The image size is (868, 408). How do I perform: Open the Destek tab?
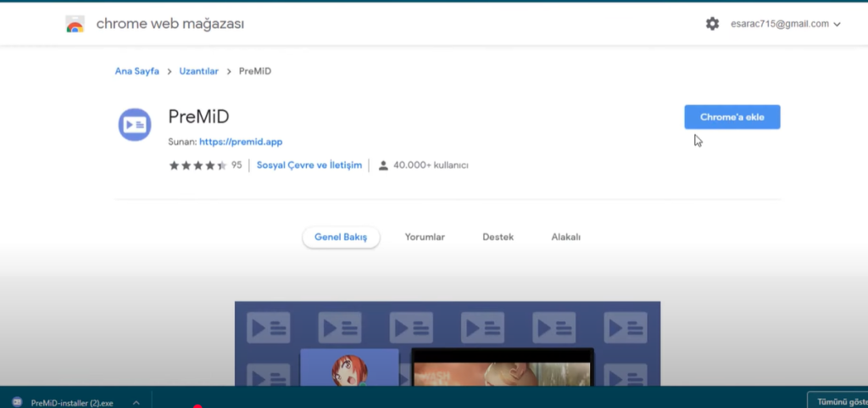point(498,237)
